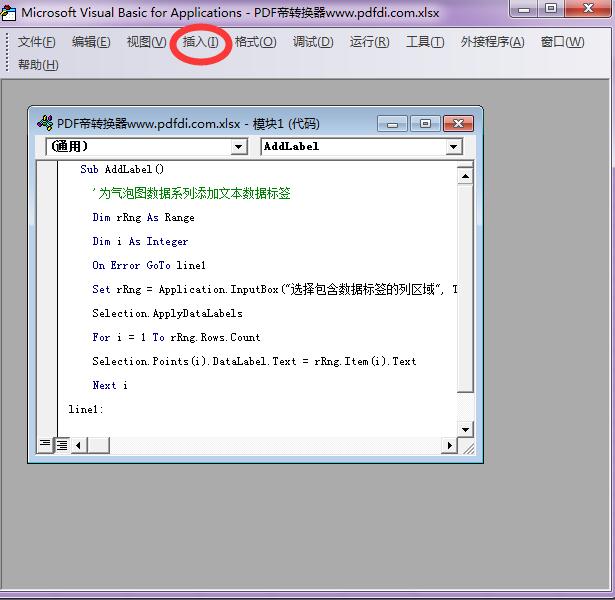Screen dimensions: 615x600
Task: Click the vertical scrollbar thumb
Action: coord(465,288)
